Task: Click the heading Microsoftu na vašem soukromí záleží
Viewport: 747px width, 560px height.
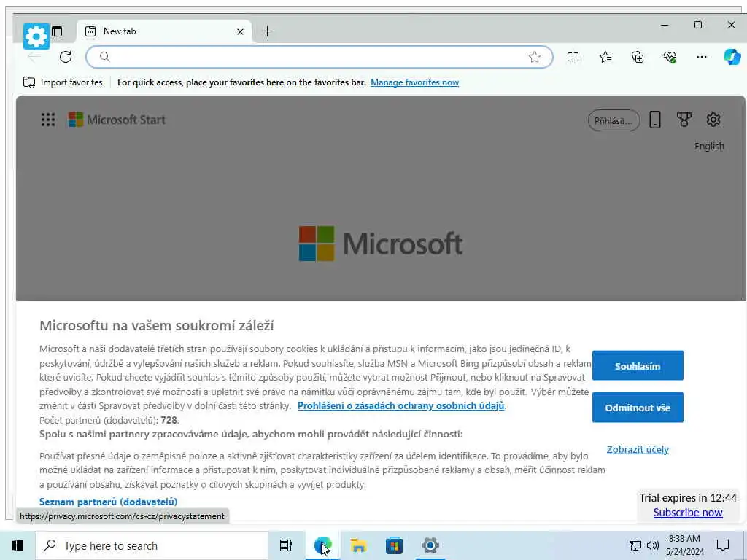Action: click(x=157, y=326)
